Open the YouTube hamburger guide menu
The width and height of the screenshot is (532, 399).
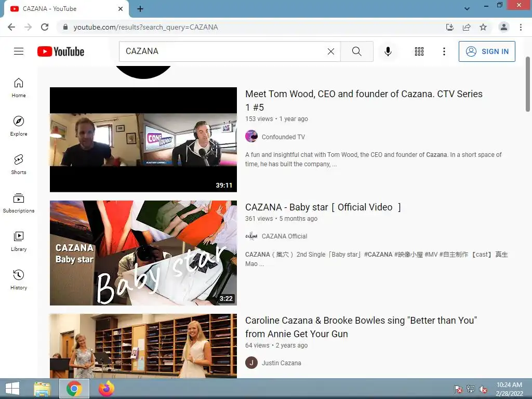(x=19, y=51)
